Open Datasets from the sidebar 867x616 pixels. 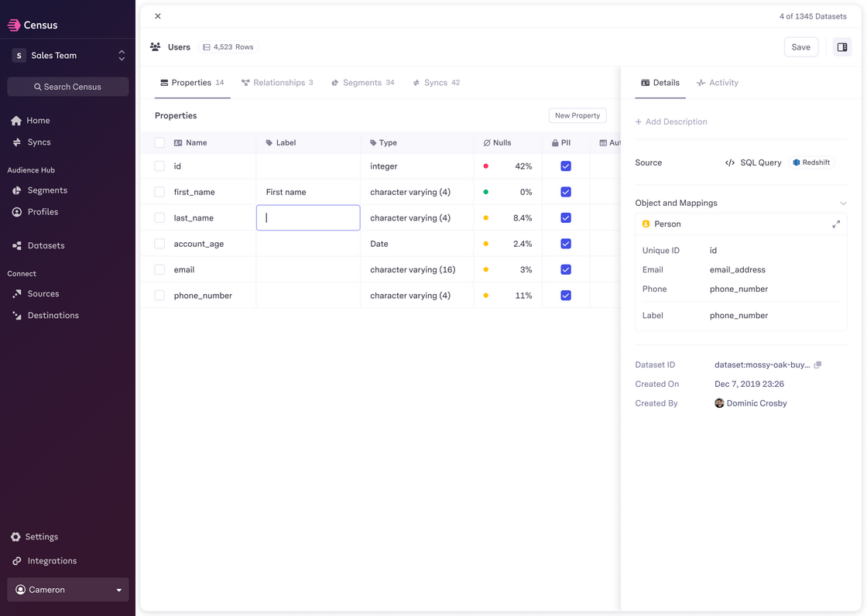tap(46, 246)
